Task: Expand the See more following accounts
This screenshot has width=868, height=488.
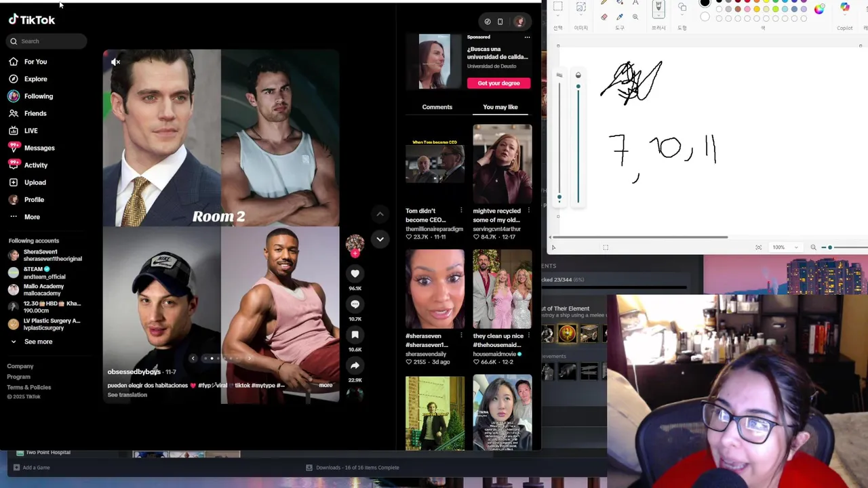Action: (38, 342)
